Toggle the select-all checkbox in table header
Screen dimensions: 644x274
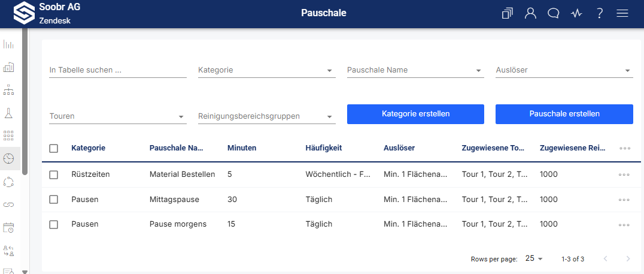coord(54,148)
